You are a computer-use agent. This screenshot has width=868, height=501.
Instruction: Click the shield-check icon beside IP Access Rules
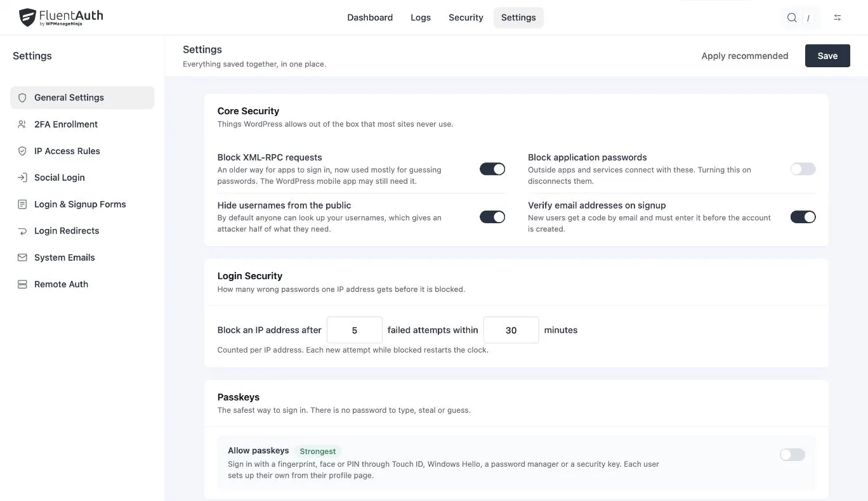pos(22,151)
